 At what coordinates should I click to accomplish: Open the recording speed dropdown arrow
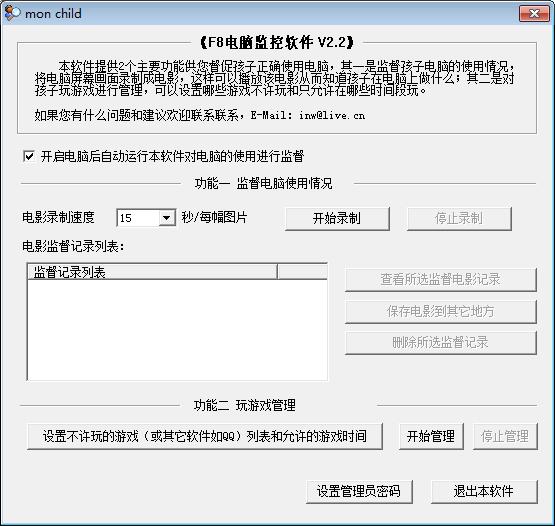[x=166, y=218]
